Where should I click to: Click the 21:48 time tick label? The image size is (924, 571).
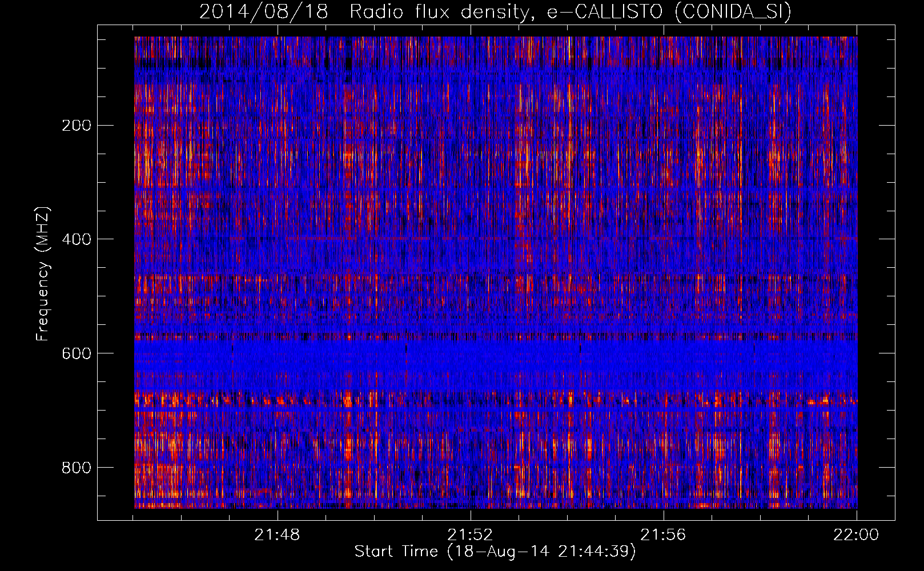[277, 535]
